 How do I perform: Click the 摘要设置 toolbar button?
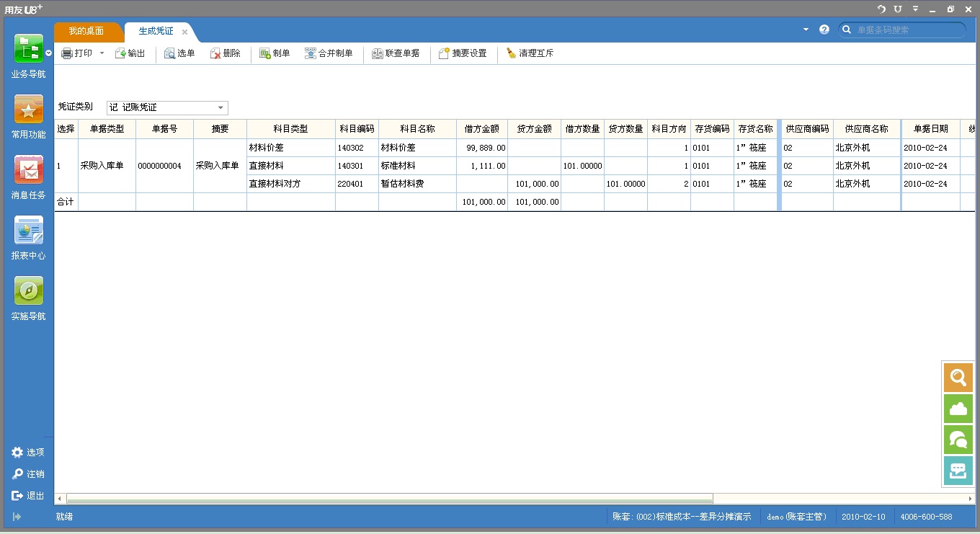(463, 53)
